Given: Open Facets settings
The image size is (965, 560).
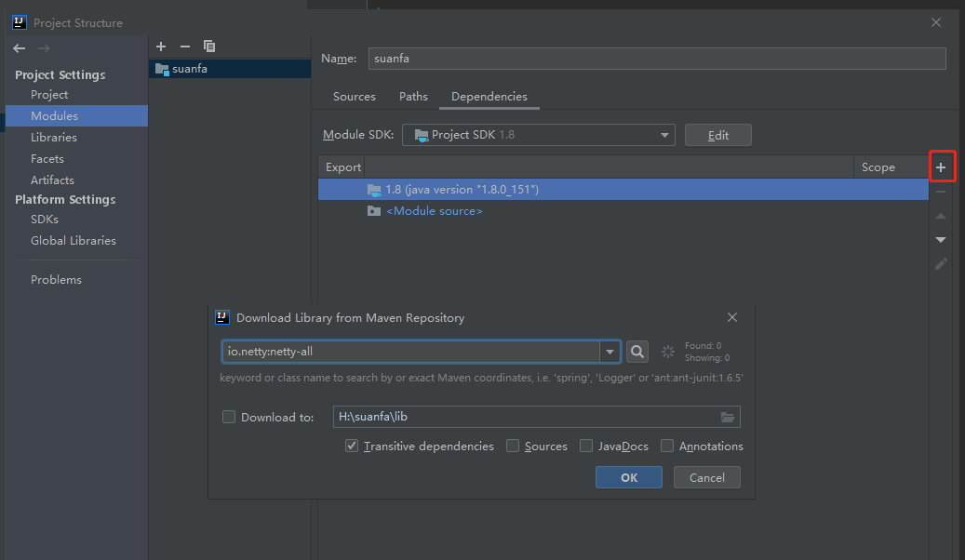Looking at the screenshot, I should click(x=47, y=159).
